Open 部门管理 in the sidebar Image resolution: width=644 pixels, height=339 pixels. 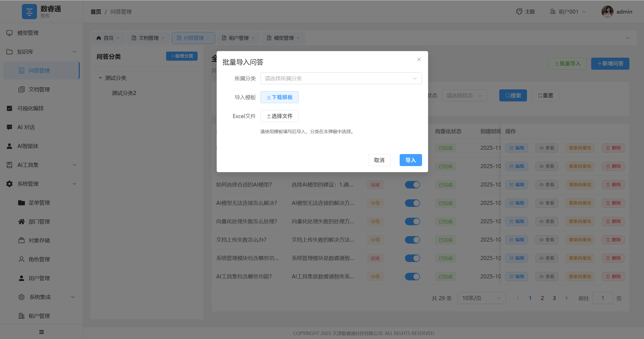tap(41, 222)
